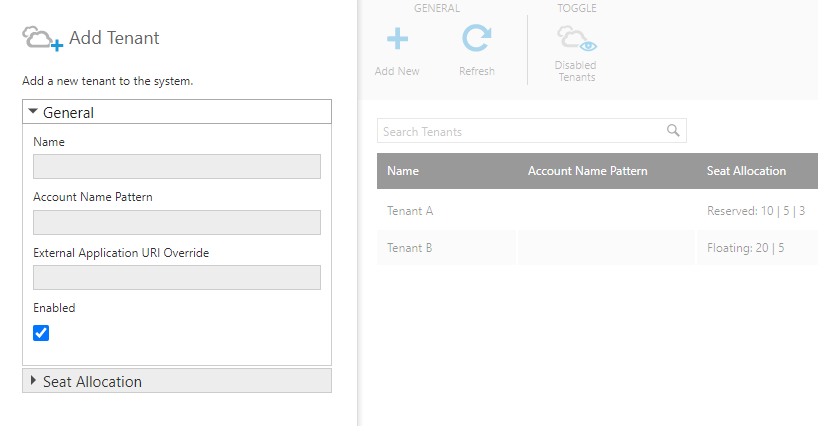The image size is (818, 426).
Task: Uncheck the Enabled checkbox
Action: [x=41, y=333]
